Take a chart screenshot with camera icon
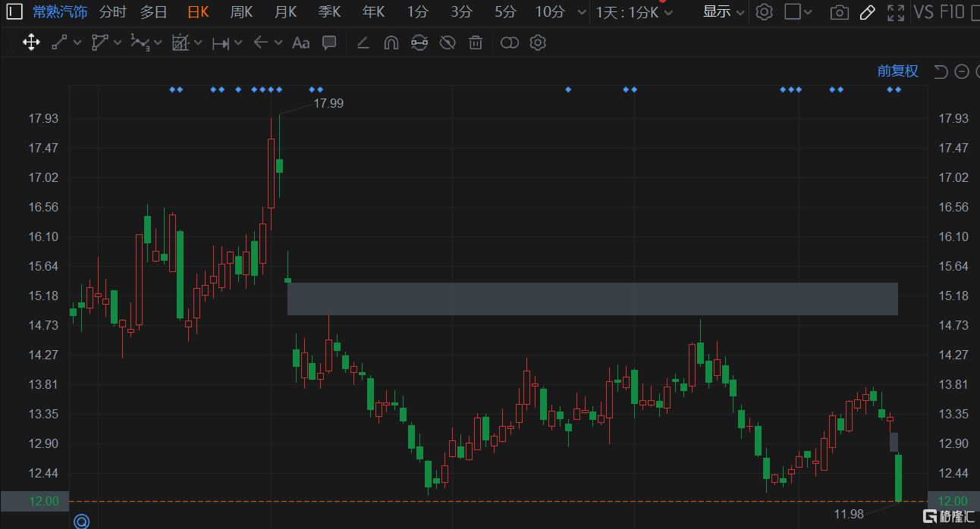 coord(839,12)
